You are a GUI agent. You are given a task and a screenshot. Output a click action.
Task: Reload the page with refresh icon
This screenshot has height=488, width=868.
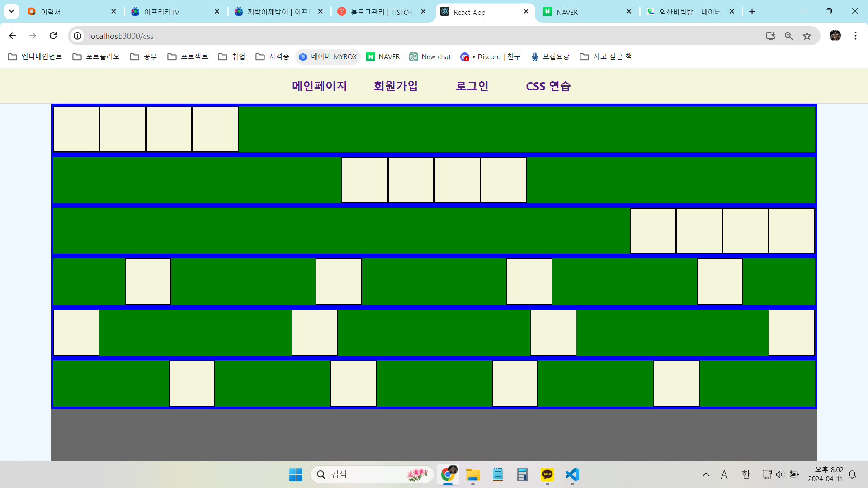[x=53, y=36]
